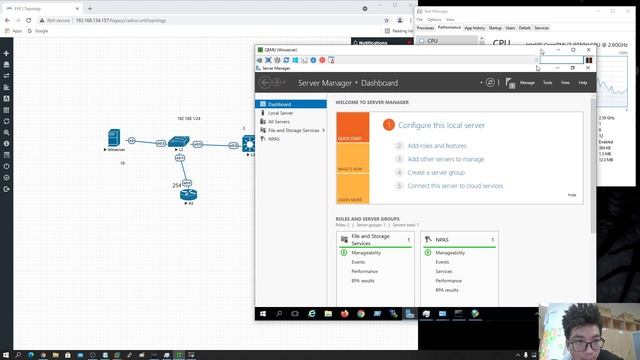Click the WHAT'S NEW tile

click(353, 158)
